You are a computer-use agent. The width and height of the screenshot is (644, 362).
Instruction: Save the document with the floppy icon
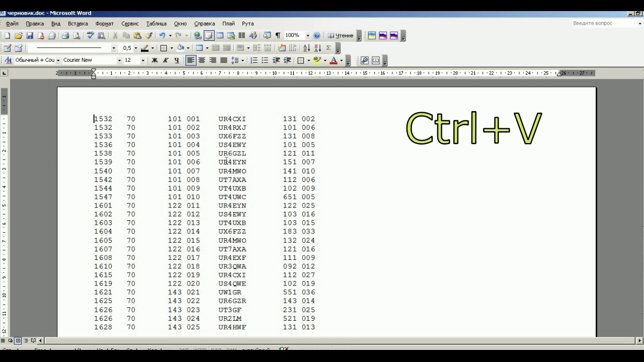click(x=30, y=36)
